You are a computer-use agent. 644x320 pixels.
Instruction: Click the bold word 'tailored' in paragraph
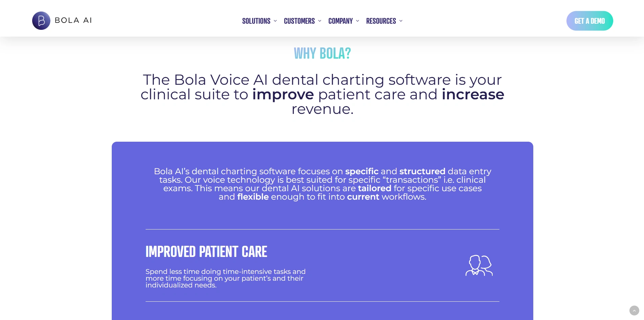(x=374, y=188)
